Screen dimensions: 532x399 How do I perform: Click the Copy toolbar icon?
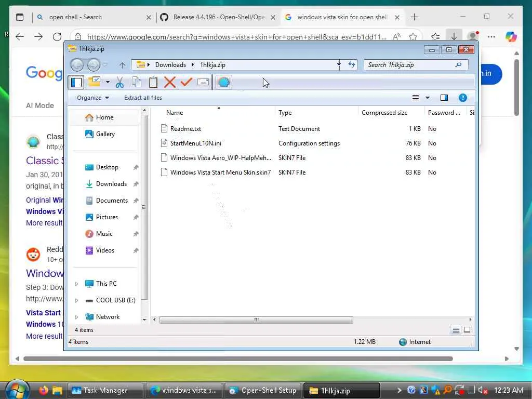point(137,82)
